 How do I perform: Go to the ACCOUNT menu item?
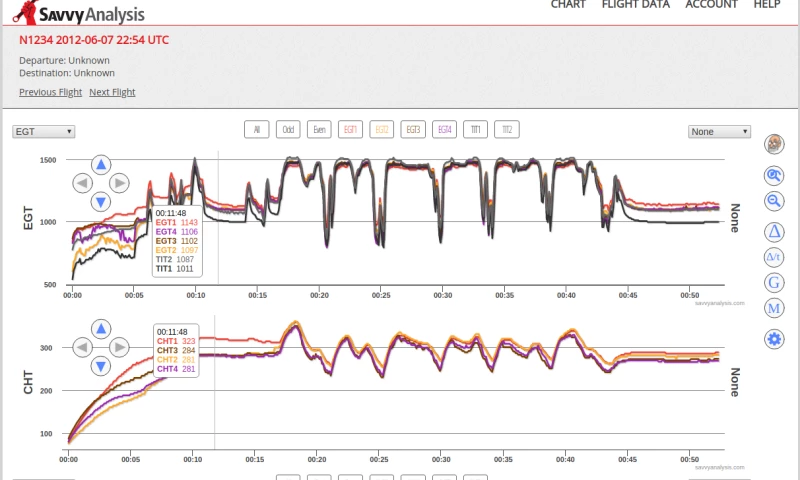(711, 5)
